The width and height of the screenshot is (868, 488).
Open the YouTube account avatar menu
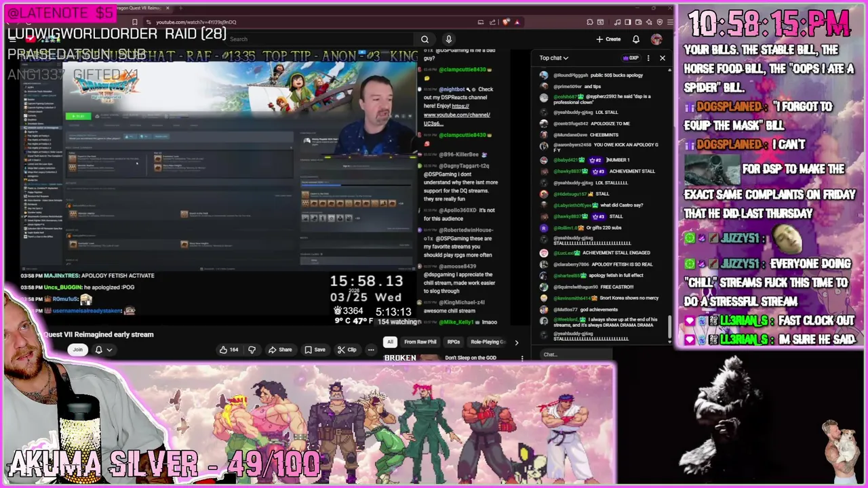(656, 39)
